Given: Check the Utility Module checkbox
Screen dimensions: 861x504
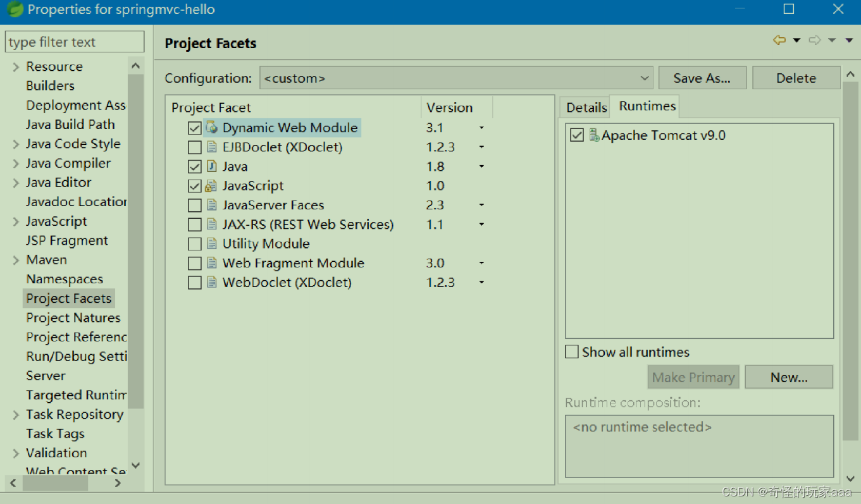Looking at the screenshot, I should pyautogui.click(x=195, y=244).
